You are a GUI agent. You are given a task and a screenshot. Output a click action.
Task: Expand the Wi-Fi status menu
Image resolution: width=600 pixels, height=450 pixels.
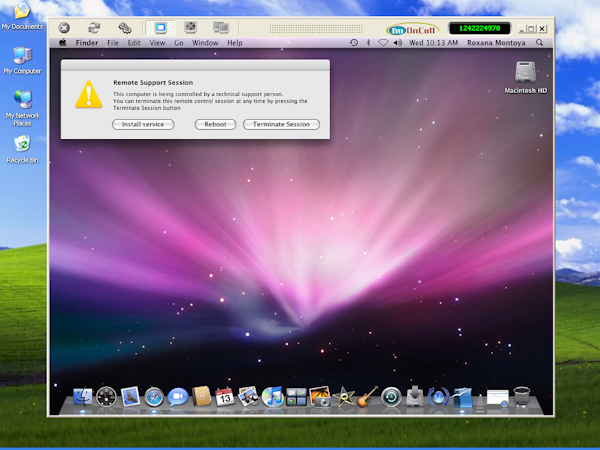point(382,43)
